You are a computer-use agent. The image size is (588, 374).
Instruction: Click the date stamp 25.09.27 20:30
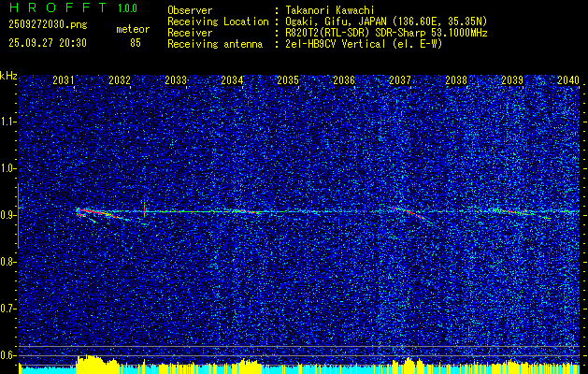click(x=48, y=43)
